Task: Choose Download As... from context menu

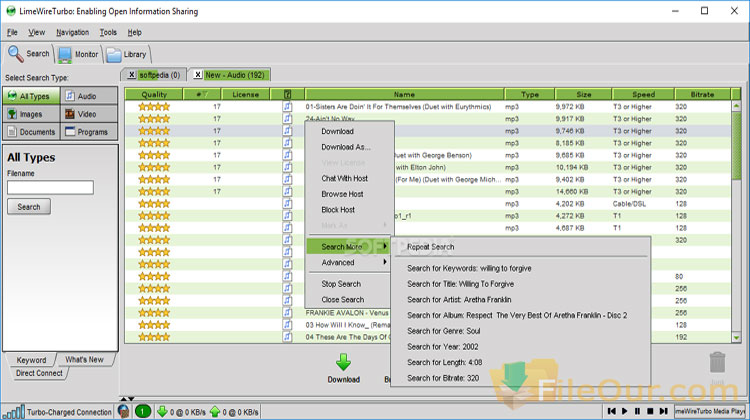Action: [346, 147]
